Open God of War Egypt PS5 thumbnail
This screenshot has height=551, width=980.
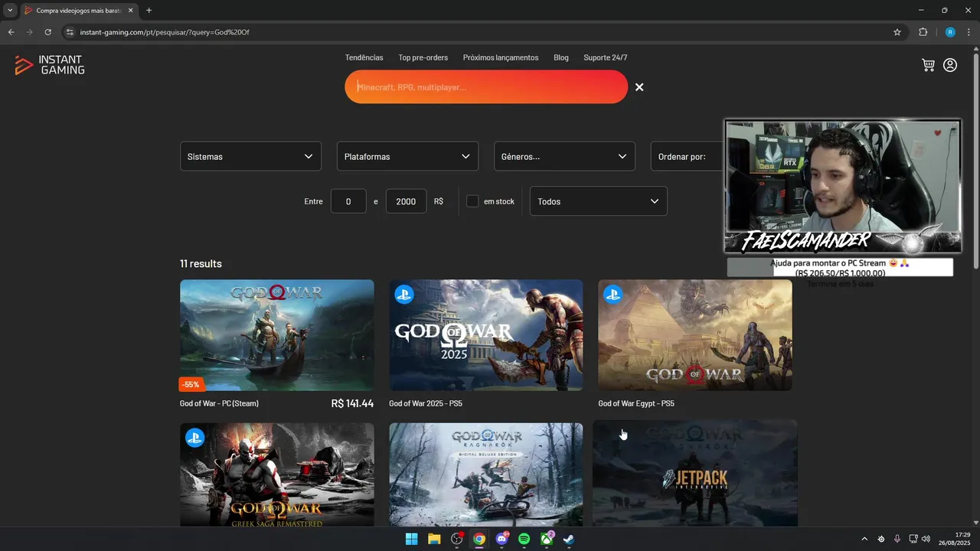pyautogui.click(x=695, y=335)
